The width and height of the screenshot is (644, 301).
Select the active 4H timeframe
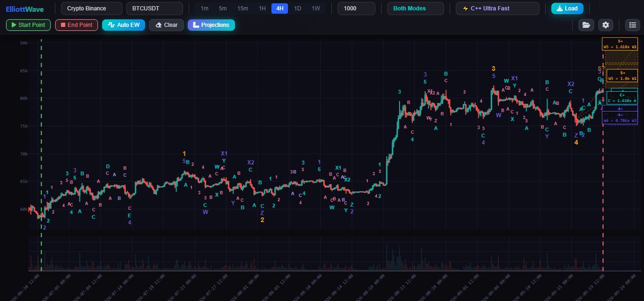(x=280, y=9)
